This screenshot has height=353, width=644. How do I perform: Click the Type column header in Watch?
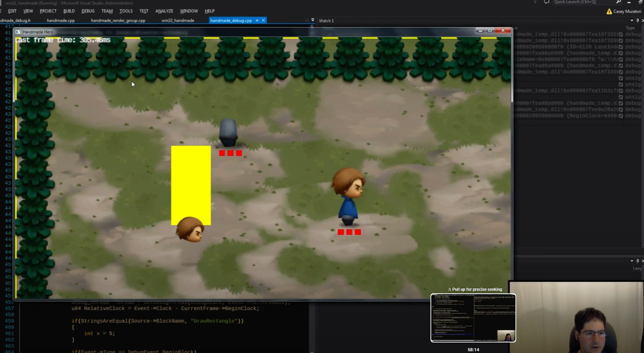tap(630, 28)
